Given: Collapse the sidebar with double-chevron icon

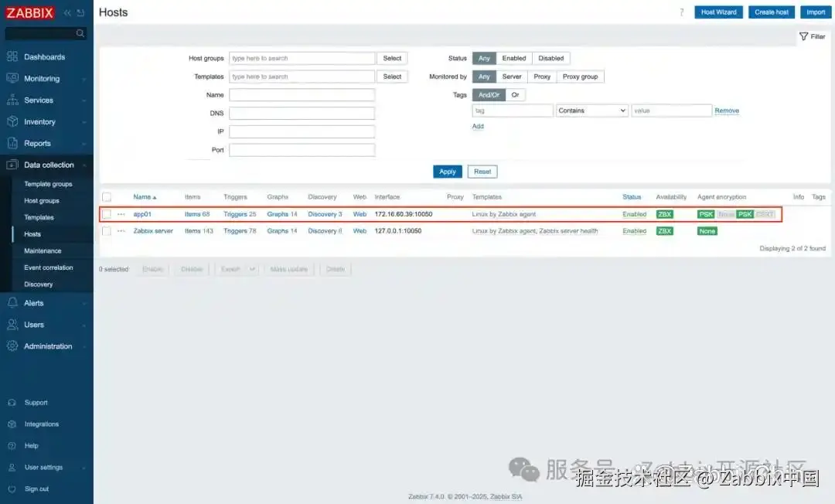Looking at the screenshot, I should pyautogui.click(x=67, y=13).
